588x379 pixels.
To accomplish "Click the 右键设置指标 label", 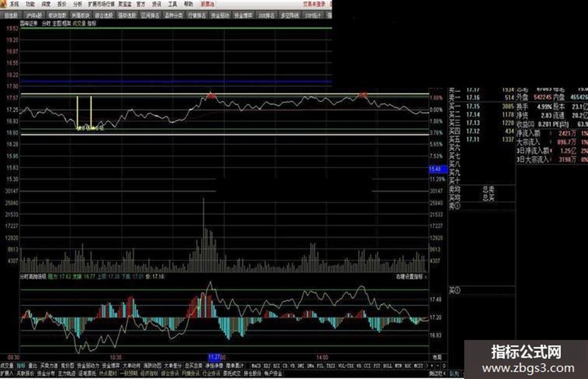I will pos(409,277).
